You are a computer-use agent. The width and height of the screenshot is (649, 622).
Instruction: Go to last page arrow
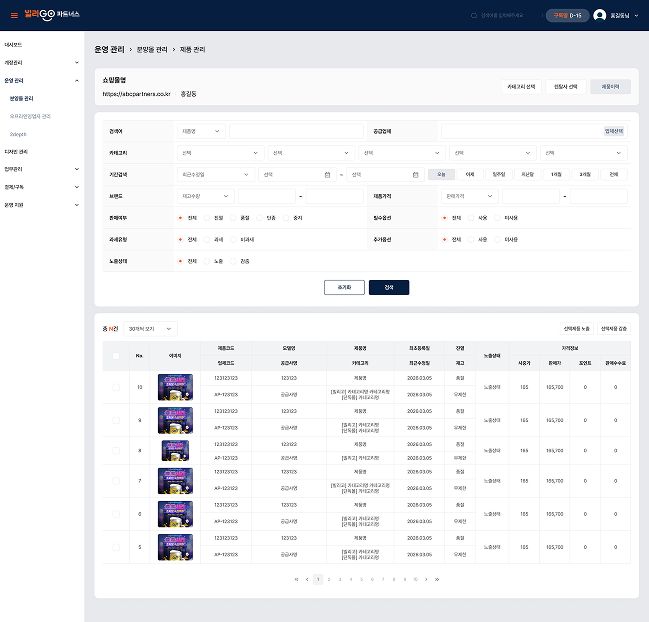click(x=437, y=579)
